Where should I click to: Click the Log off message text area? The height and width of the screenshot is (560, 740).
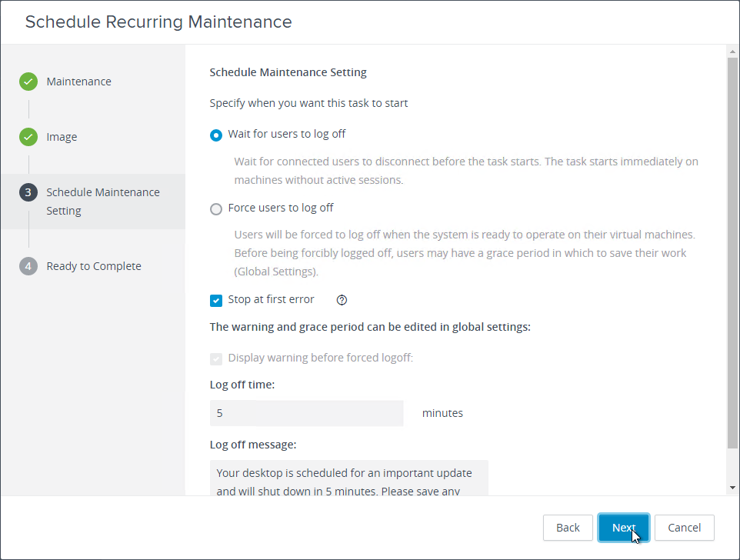(349, 478)
